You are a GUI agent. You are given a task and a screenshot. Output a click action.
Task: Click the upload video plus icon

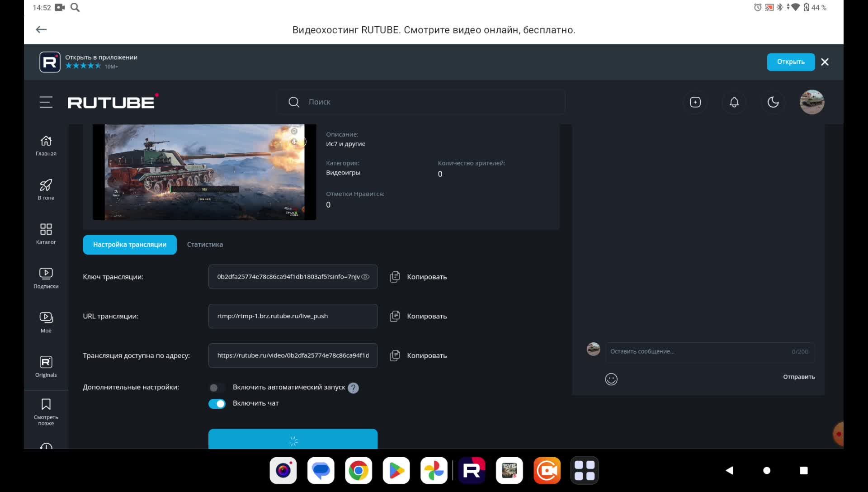695,102
